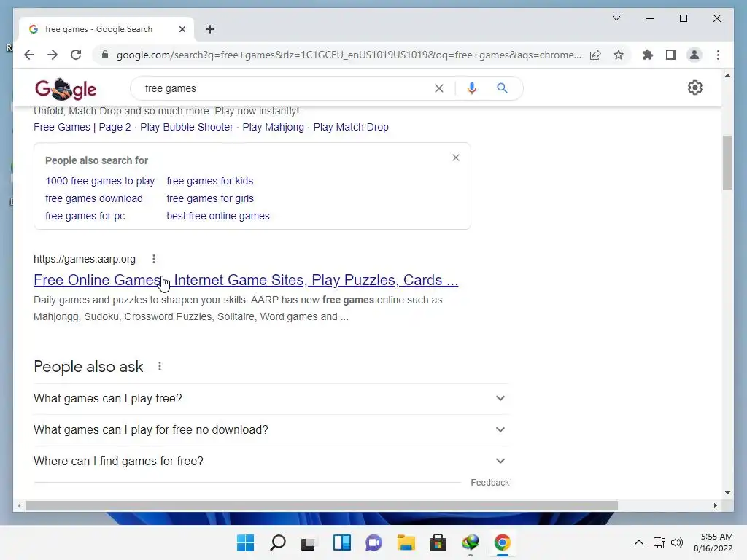Click the https://games.aarp.org URL text
Screen dimensions: 747x560
coord(85,259)
